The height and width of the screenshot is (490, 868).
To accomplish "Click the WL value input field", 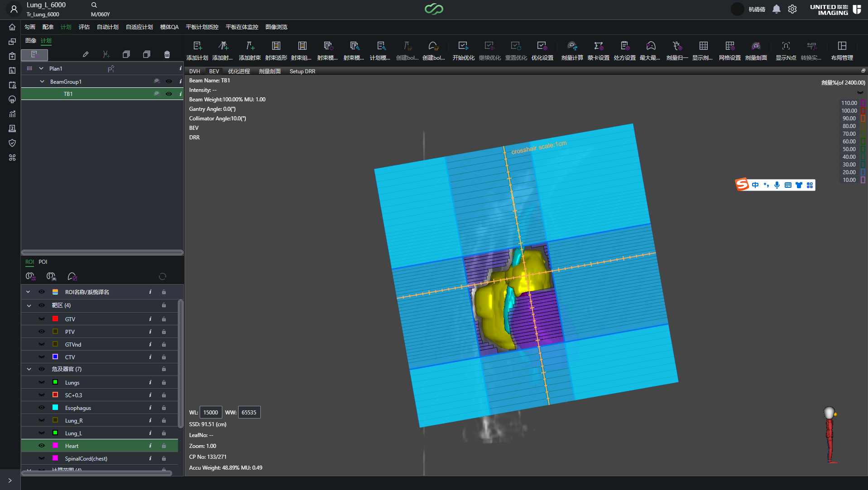I will [x=211, y=413].
